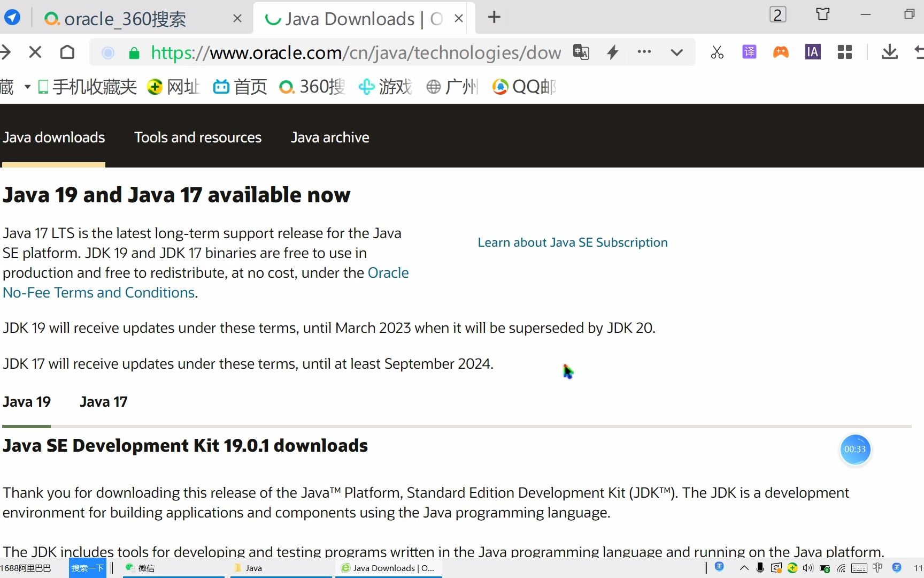The image size is (924, 578).
Task: Open the page translate icon in address bar
Action: point(581,52)
